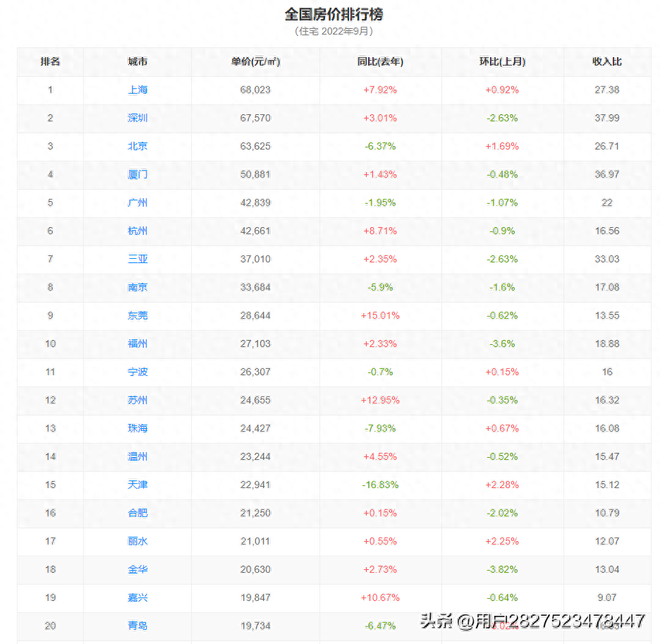Click the 珠海 city link
The image size is (660, 644).
137,428
